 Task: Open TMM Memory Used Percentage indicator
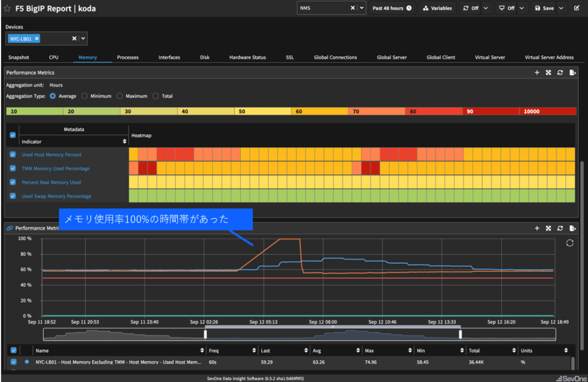56,169
